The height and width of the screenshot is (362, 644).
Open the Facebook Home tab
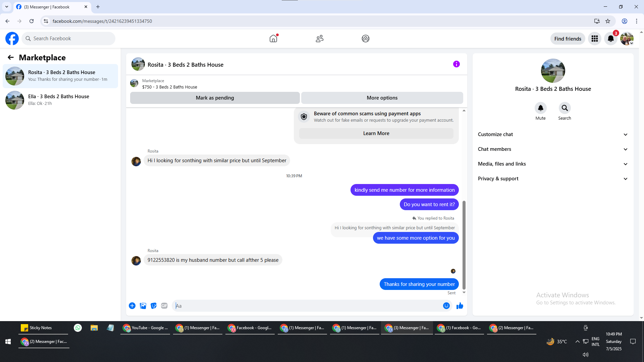coord(273,39)
